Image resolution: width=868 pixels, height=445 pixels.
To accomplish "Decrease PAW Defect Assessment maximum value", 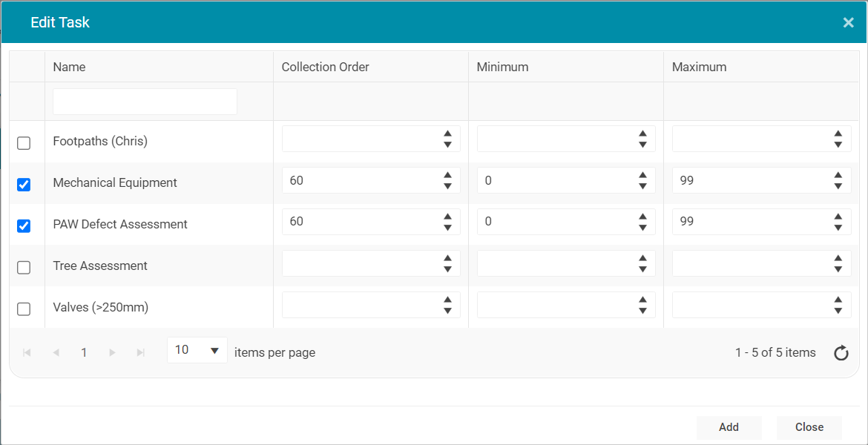I will (838, 228).
